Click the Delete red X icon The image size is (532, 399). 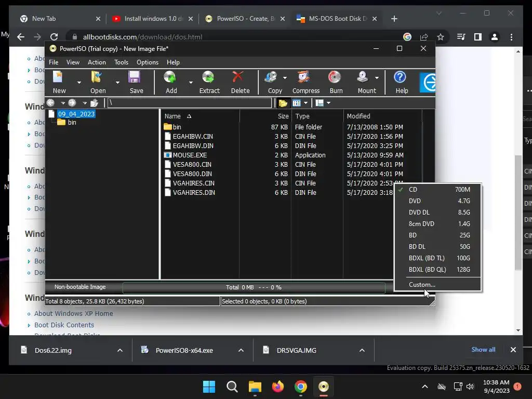[x=238, y=77]
